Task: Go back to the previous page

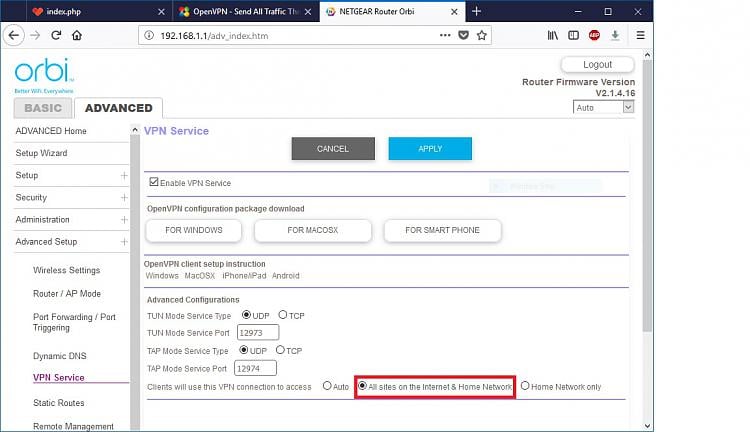Action: (14, 35)
